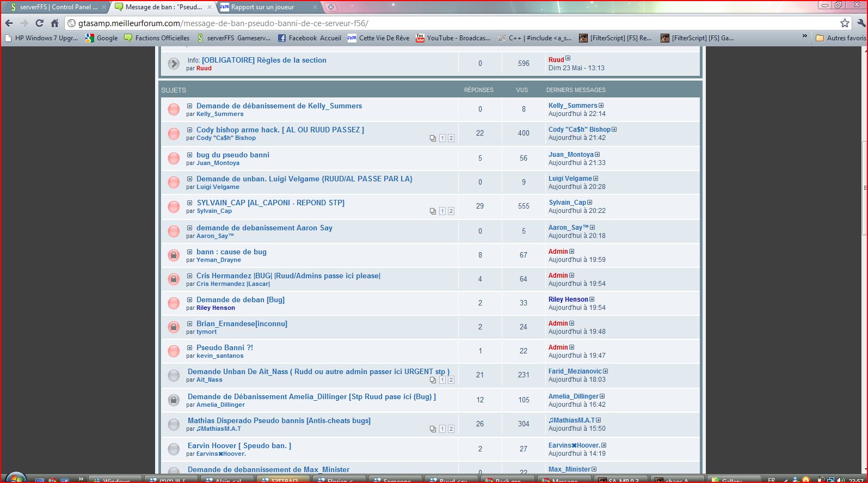Open the browser home page icon

pos(54,23)
